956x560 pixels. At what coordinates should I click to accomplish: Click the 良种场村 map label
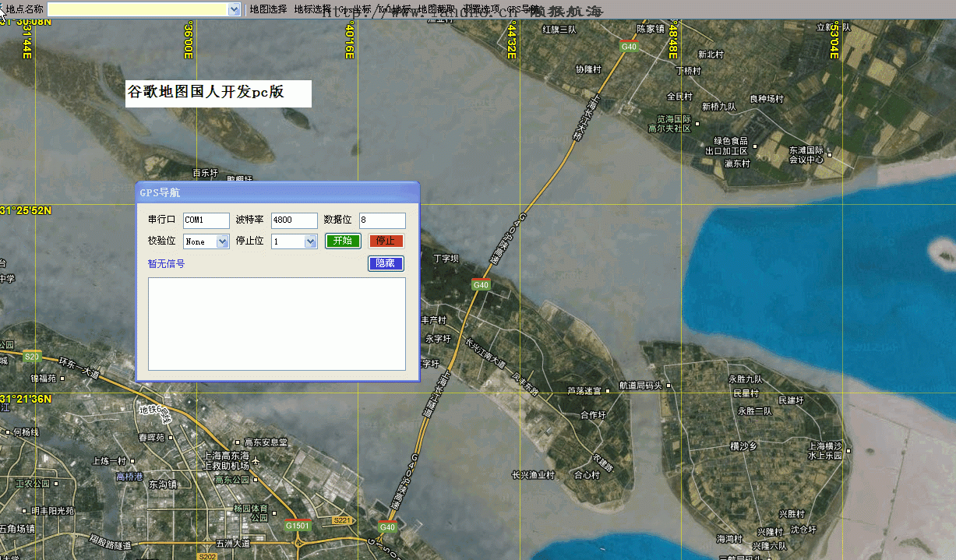pos(766,99)
